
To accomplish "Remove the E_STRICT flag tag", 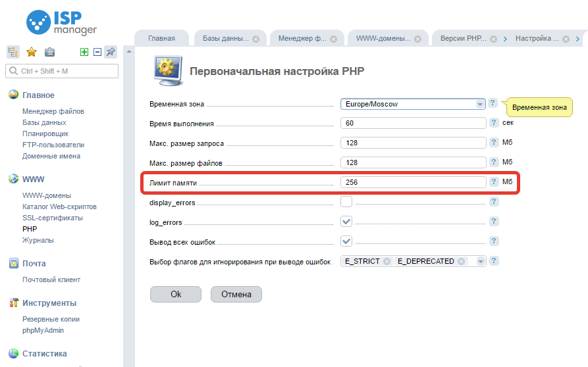I will 387,261.
